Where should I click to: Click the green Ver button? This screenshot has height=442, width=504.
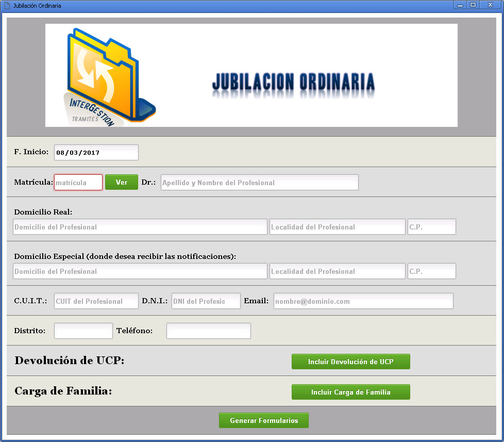click(x=122, y=182)
